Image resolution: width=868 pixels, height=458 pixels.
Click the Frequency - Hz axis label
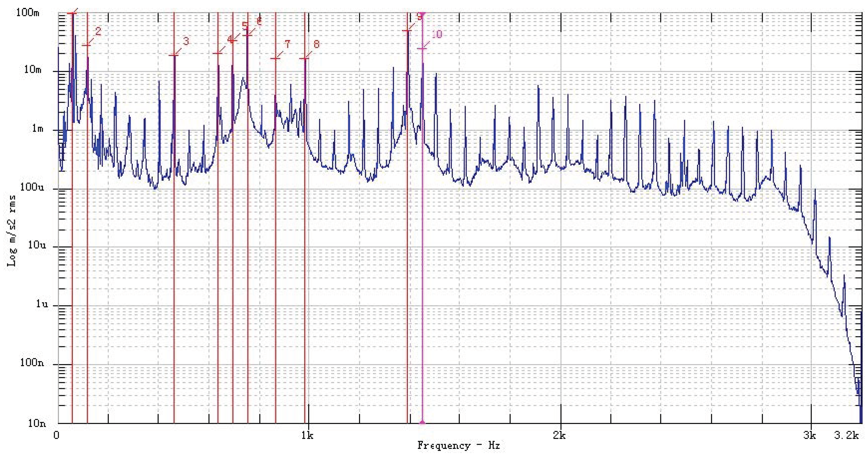(458, 446)
